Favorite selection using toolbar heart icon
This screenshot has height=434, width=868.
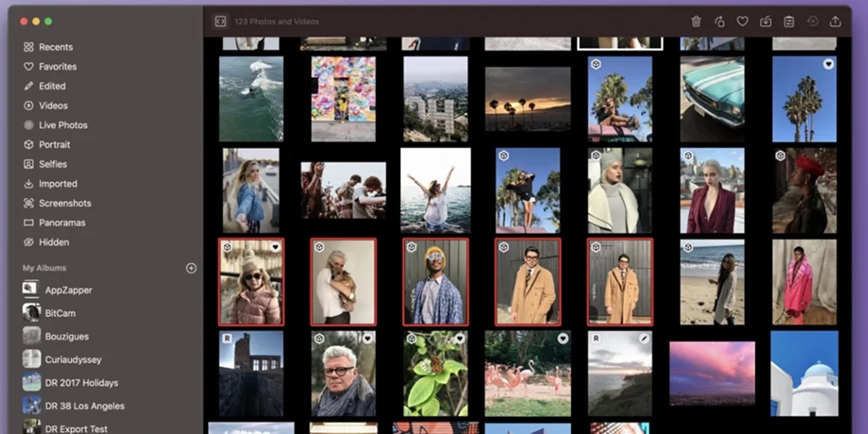point(742,22)
